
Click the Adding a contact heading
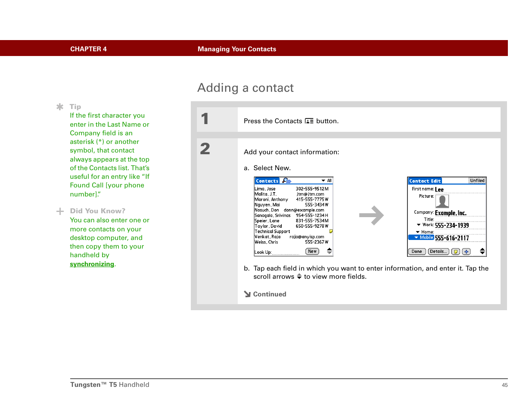click(x=246, y=88)
